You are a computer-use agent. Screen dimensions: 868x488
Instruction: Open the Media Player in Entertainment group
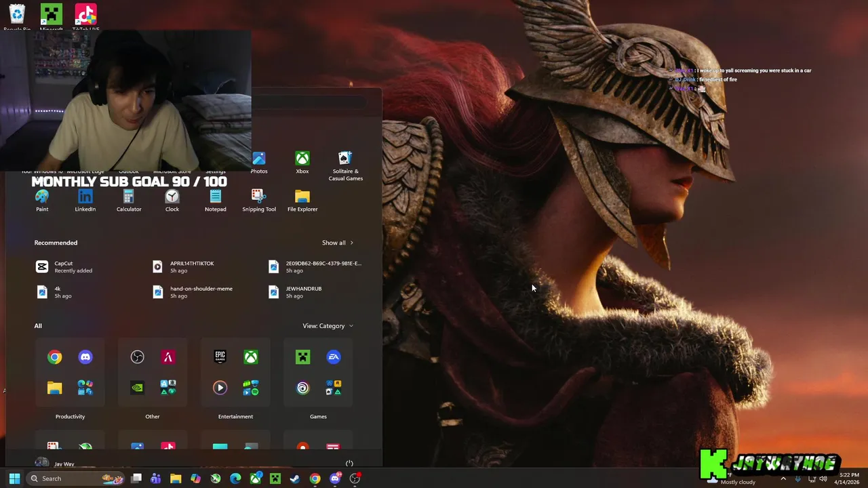coord(220,388)
